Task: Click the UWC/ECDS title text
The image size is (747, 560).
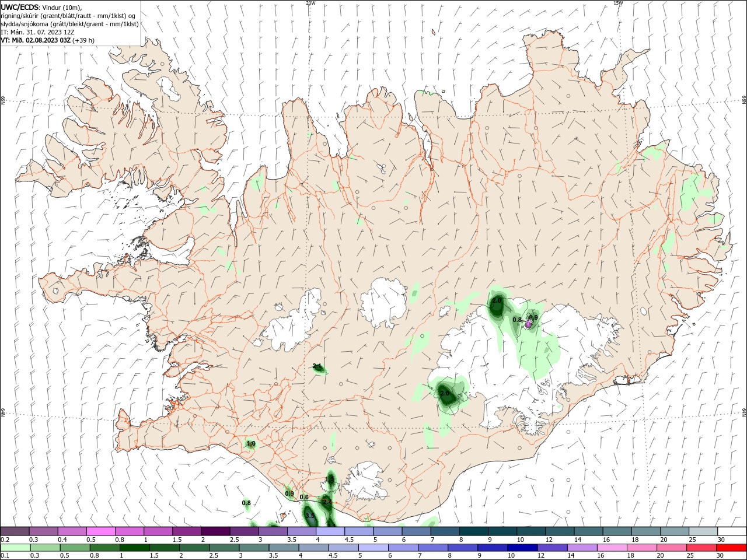Action: [x=19, y=7]
